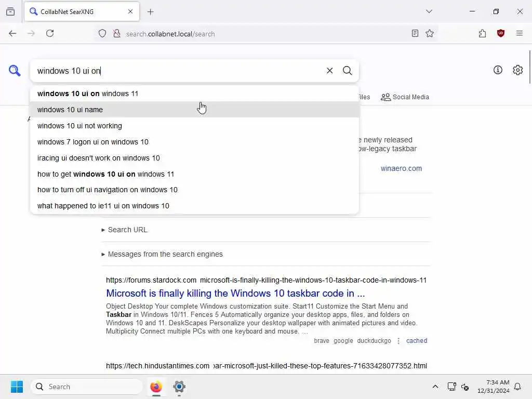Open the tracking protection shield icon
532x399 pixels.
pos(102,34)
